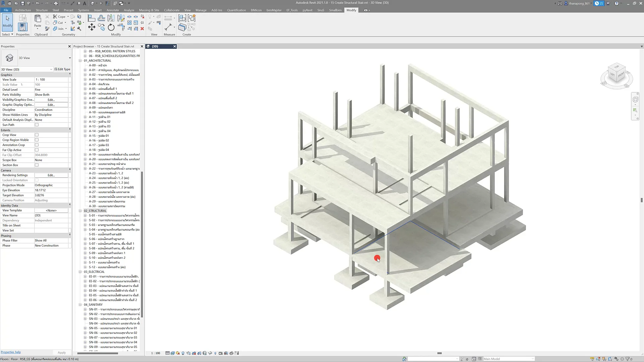The height and width of the screenshot is (362, 644).
Task: Check the Crop Region Visible box
Action: [x=37, y=140]
